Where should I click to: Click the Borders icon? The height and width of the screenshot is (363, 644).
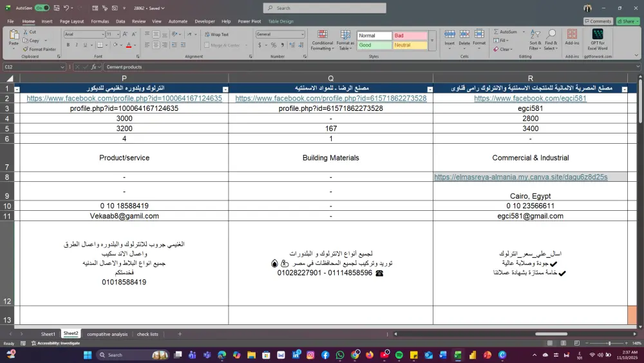(x=100, y=44)
